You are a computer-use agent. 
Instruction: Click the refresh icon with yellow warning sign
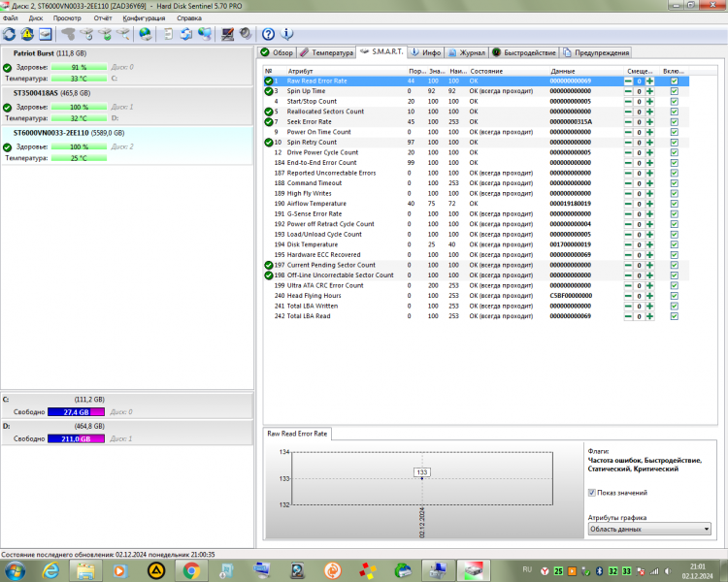(27, 34)
